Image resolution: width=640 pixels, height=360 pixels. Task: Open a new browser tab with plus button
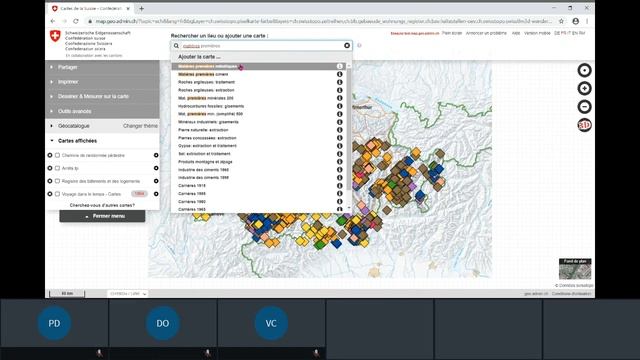[142, 9]
